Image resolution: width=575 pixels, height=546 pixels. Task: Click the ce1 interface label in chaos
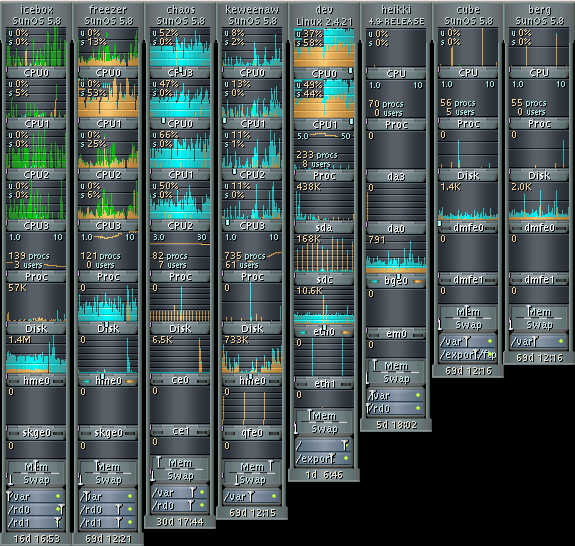pos(180,430)
